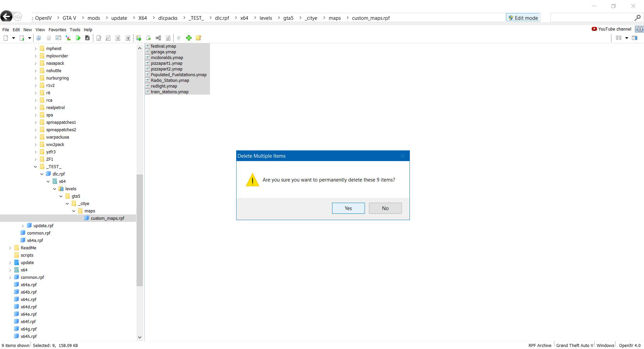Click the green play arrow toolbar icon
The height and width of the screenshot is (349, 644).
click(x=78, y=38)
